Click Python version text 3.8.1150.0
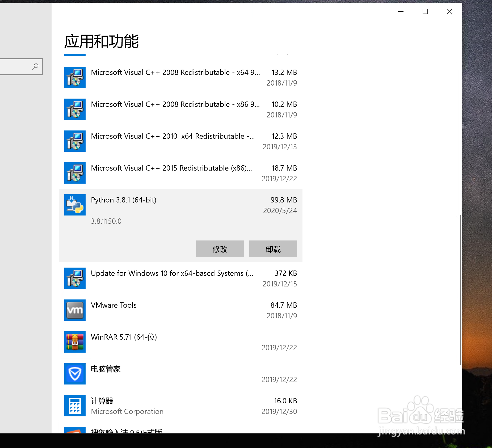 (106, 221)
